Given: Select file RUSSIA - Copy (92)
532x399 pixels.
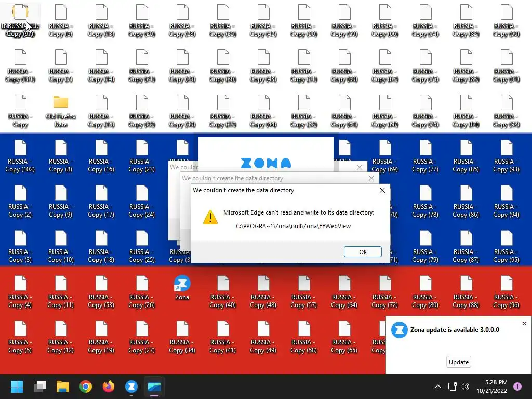Looking at the screenshot, I should [x=506, y=111].
